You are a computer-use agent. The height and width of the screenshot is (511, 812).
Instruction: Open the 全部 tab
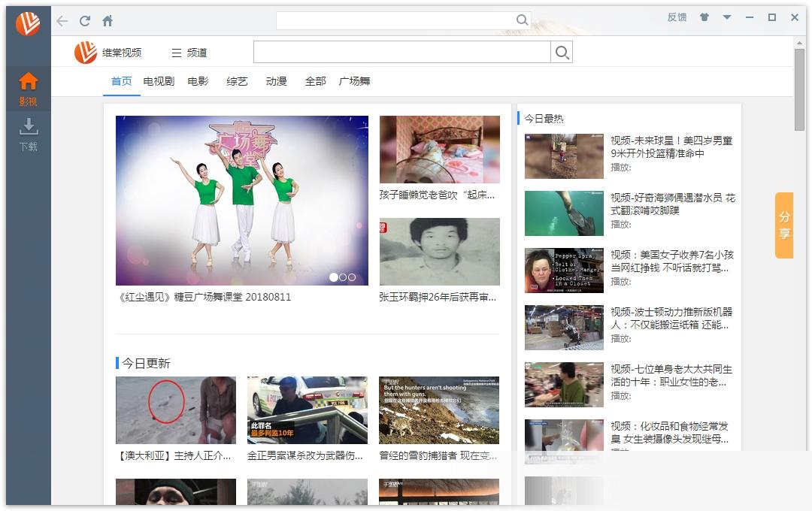315,81
